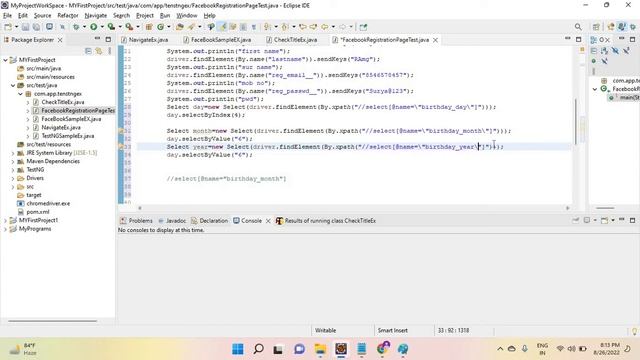
Task: Navigate Back with the yellow arrow
Action: 324,27
